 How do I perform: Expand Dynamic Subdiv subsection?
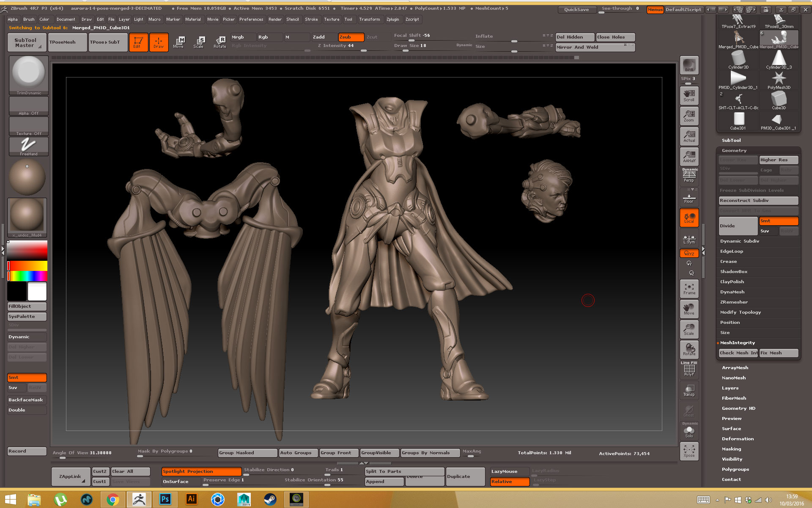pyautogui.click(x=740, y=241)
